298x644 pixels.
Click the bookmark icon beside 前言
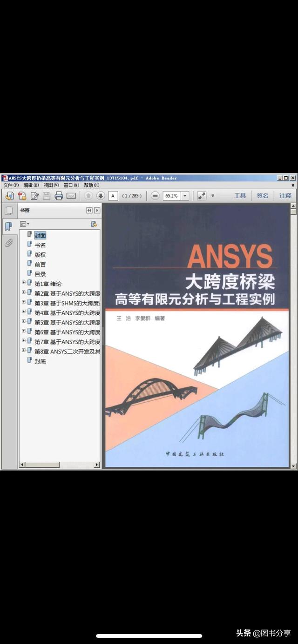click(x=30, y=264)
